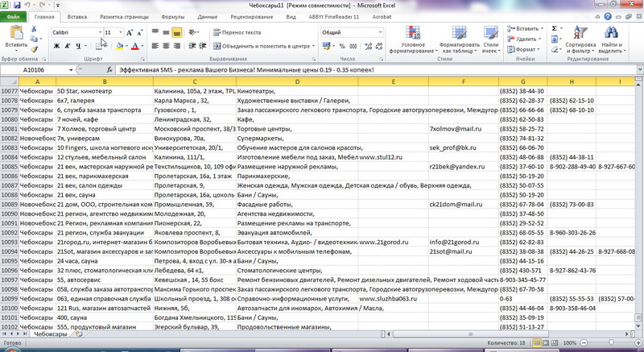The image size is (644, 352).
Task: Click the Вставить cells insert button
Action: (x=525, y=29)
